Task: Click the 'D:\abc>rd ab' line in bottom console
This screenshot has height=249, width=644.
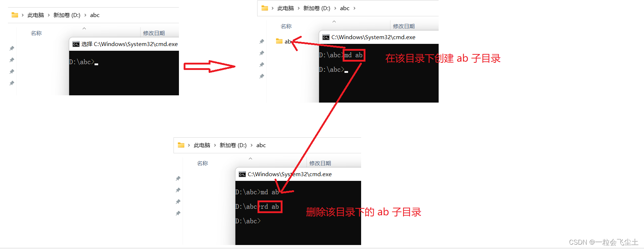Action: [257, 207]
